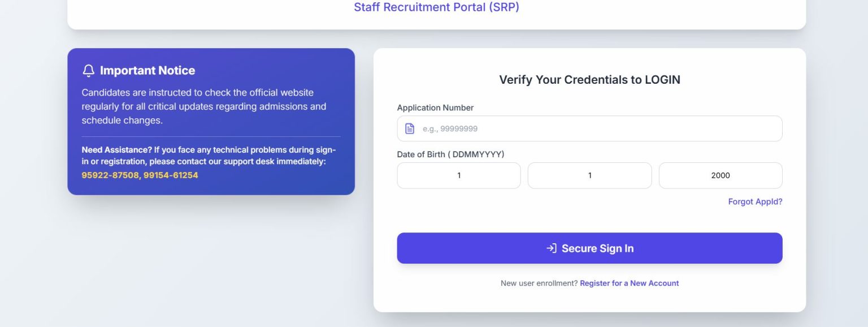Viewport: 868px width, 327px height.
Task: Click the Need Assistance notice text
Action: click(209, 156)
